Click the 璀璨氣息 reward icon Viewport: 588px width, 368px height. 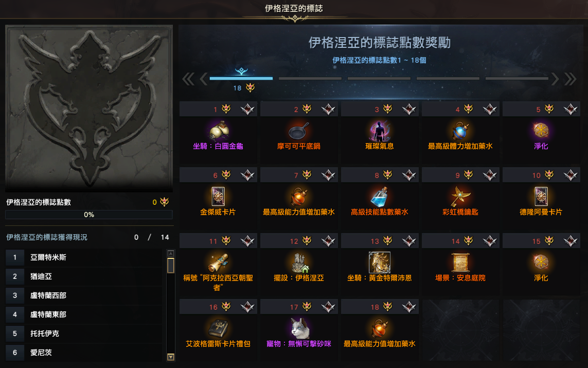point(380,131)
